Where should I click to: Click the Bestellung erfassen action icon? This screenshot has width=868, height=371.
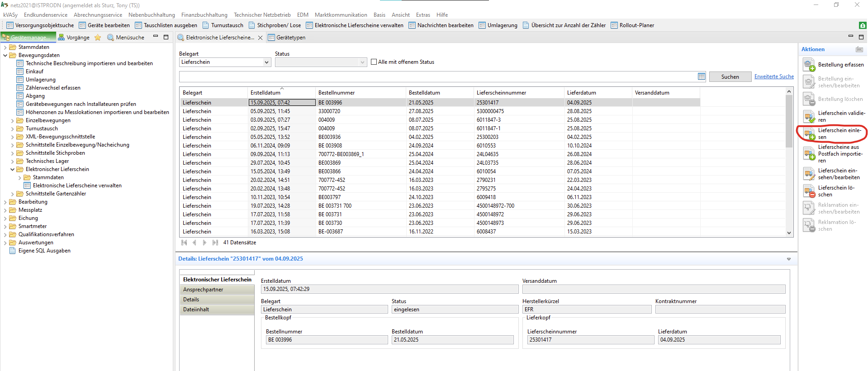pyautogui.click(x=809, y=65)
